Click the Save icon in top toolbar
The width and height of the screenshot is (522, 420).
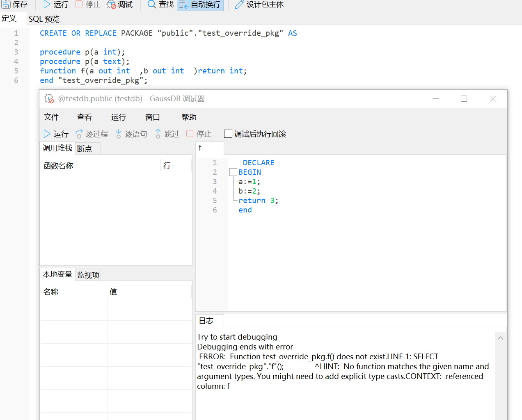click(x=6, y=5)
